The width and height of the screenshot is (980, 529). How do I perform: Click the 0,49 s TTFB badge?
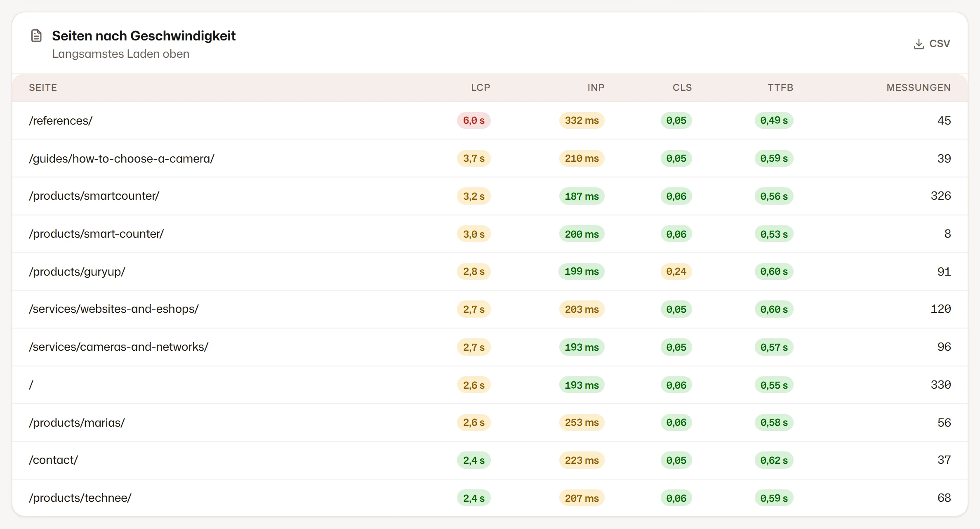[x=774, y=120]
